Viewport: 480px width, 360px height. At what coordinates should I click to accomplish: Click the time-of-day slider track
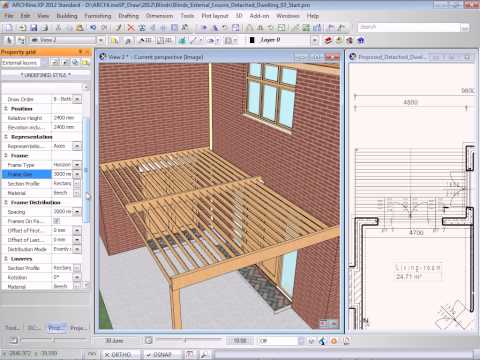pos(189,340)
